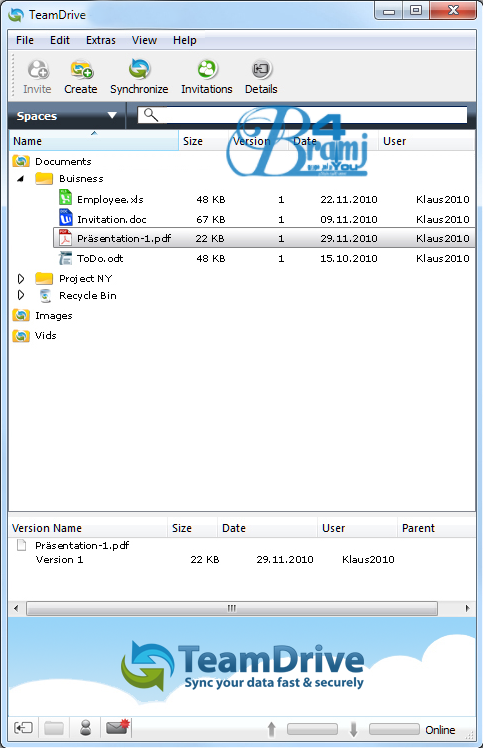Open the File menu

25,40
